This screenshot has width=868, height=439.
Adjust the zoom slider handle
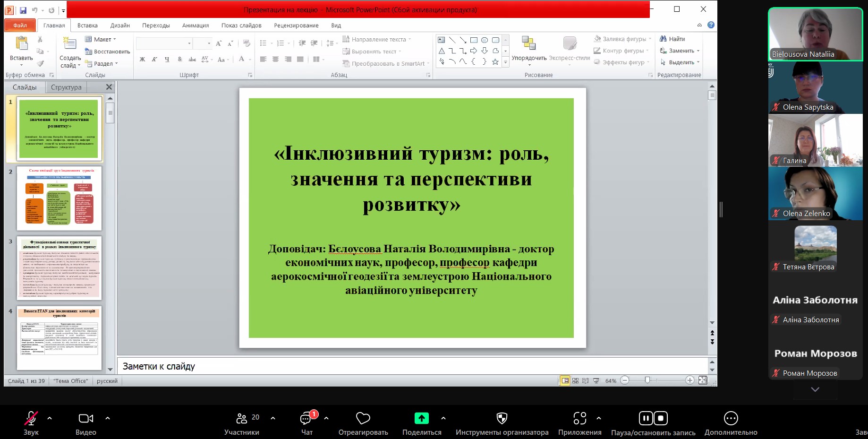click(x=647, y=380)
